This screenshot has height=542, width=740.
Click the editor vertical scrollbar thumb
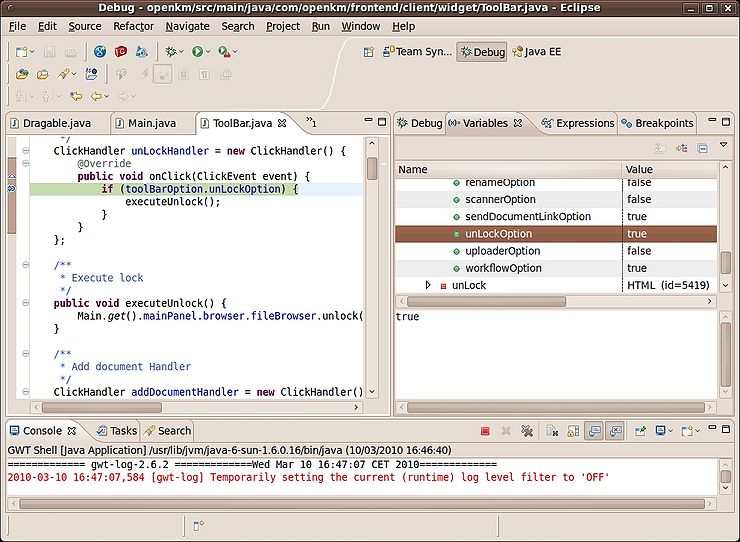[x=372, y=169]
